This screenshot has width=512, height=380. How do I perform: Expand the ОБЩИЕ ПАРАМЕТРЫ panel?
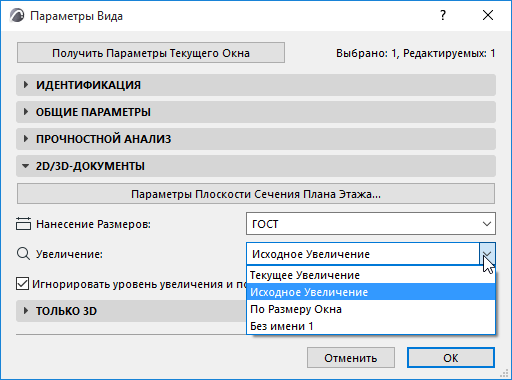pyautogui.click(x=256, y=112)
